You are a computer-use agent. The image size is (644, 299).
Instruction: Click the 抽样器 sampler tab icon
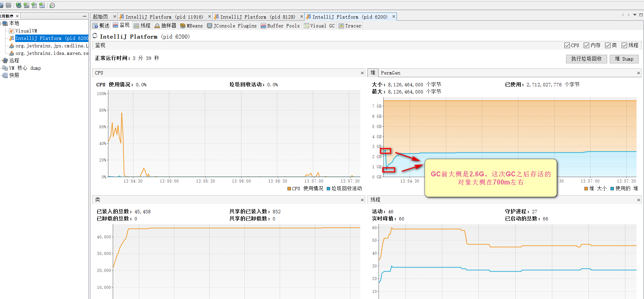[x=157, y=26]
